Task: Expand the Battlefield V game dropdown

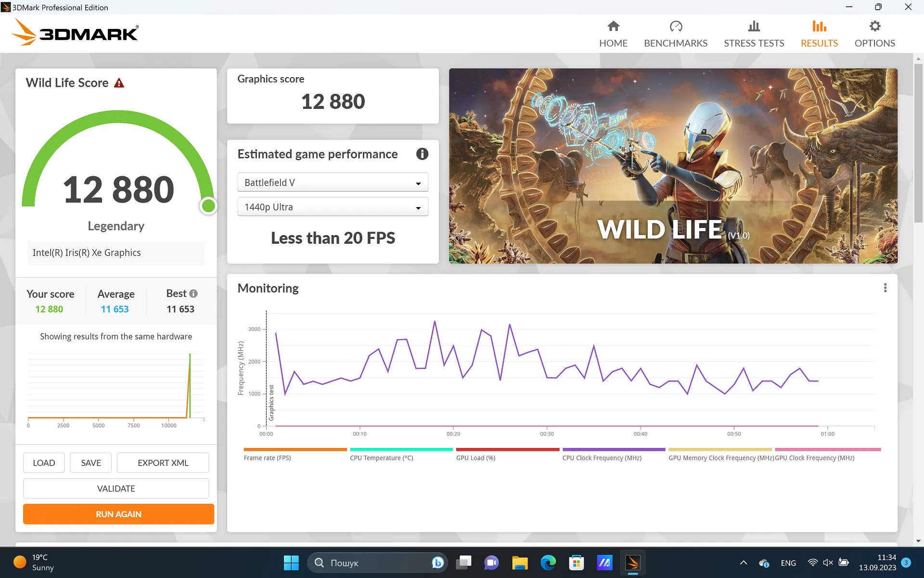Action: pyautogui.click(x=333, y=183)
